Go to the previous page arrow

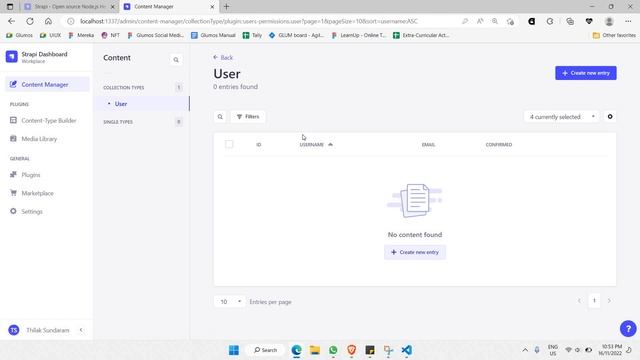coord(579,301)
